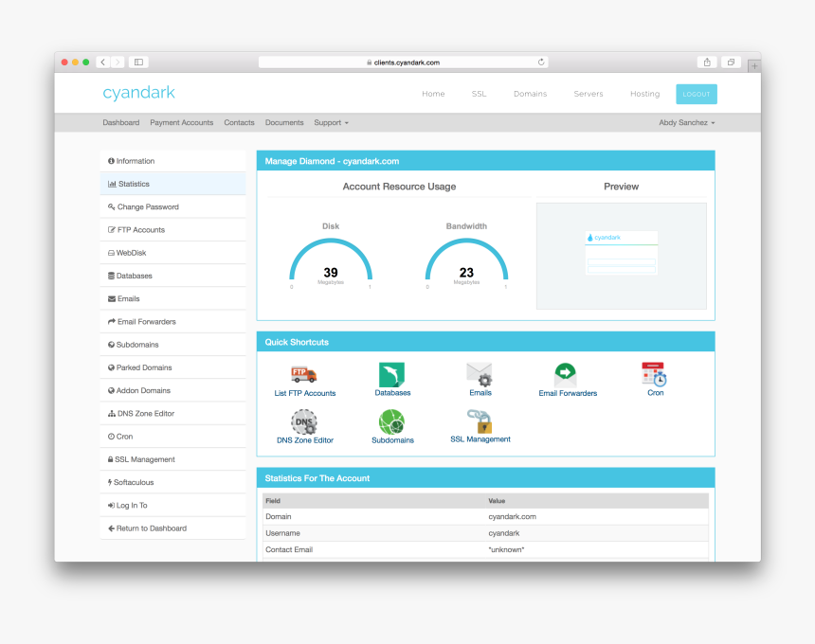This screenshot has width=815, height=644.
Task: Click the LOGOUT button
Action: tap(696, 94)
